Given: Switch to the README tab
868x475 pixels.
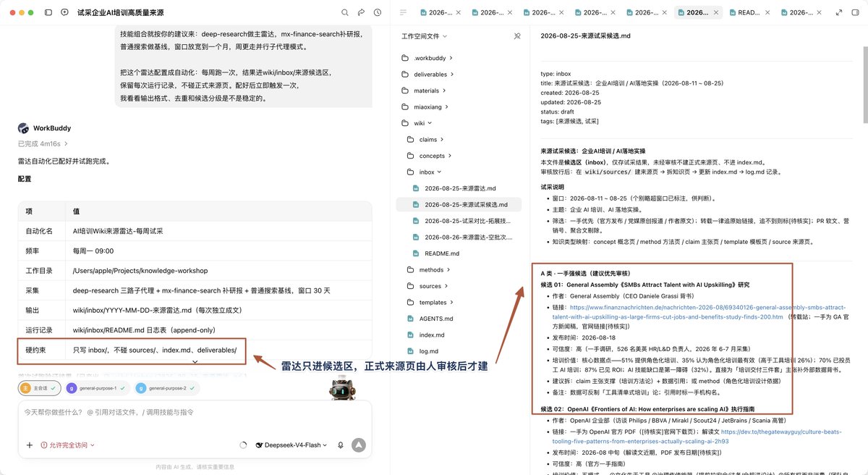Looking at the screenshot, I should (x=749, y=12).
